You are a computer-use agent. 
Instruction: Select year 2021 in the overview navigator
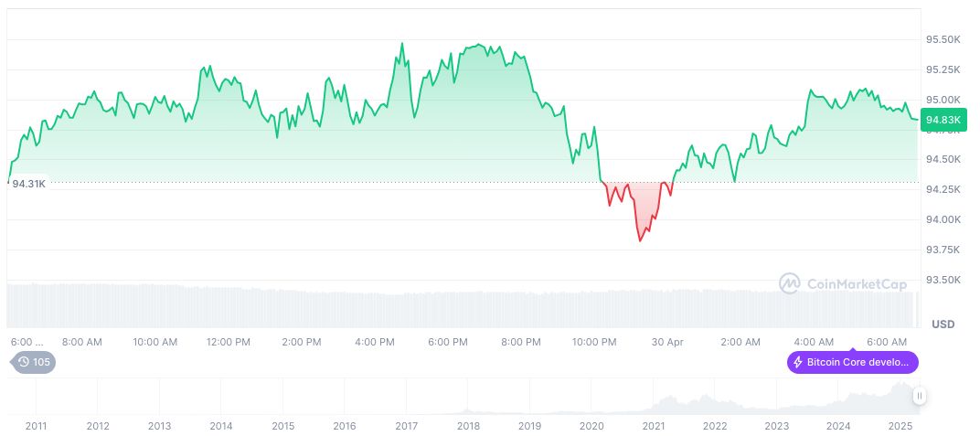(x=653, y=426)
